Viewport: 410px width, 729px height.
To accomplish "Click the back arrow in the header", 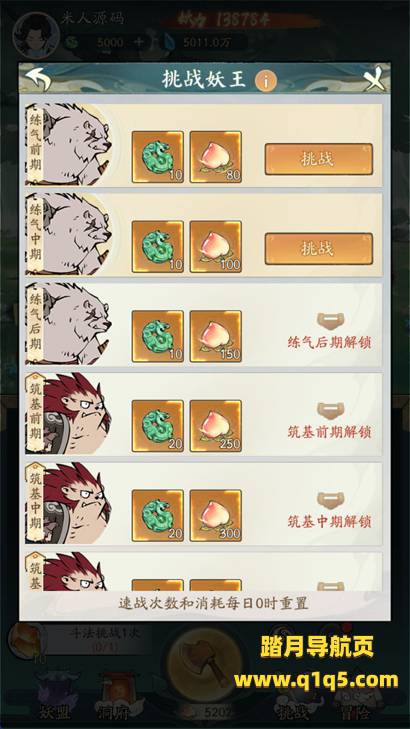I will 38,79.
